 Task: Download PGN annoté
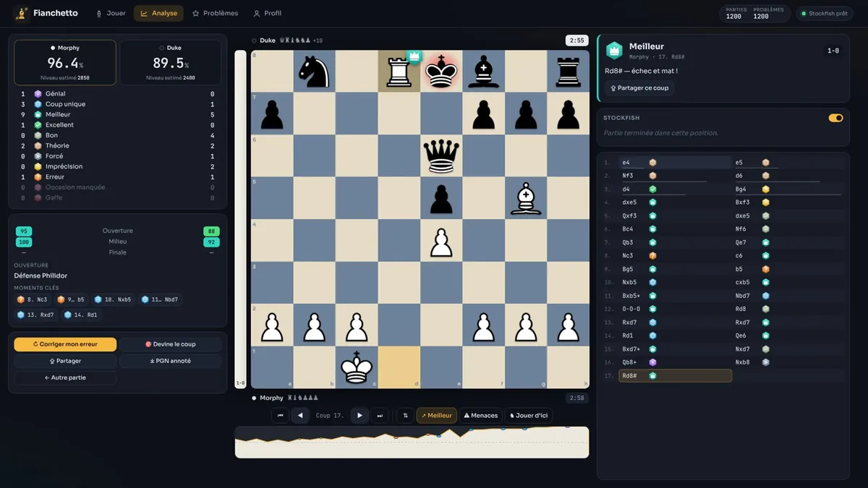(170, 361)
